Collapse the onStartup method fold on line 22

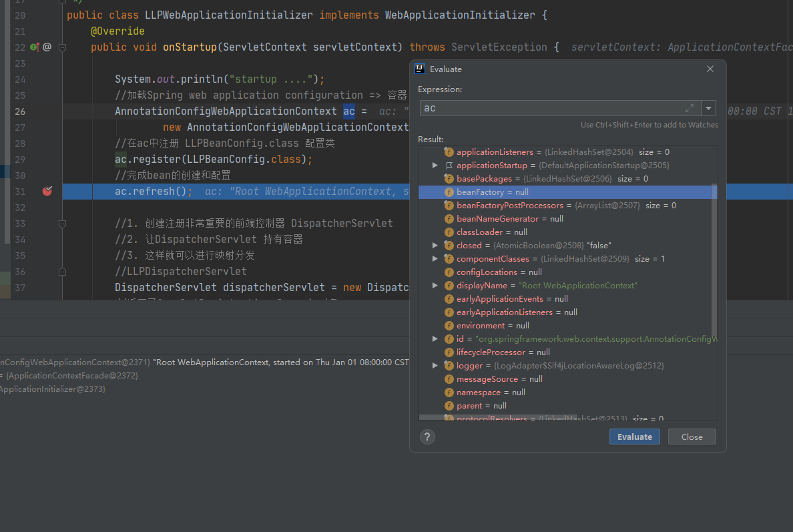point(62,47)
